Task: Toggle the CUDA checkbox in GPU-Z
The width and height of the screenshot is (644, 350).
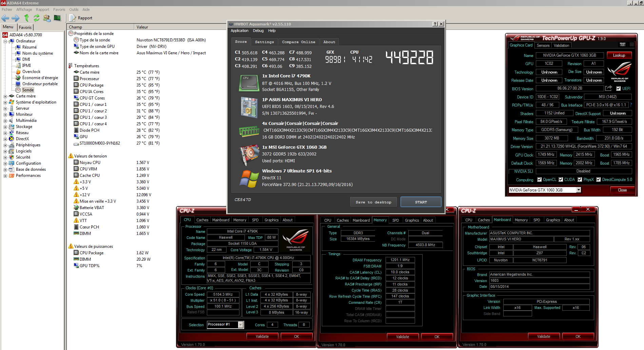Action: [561, 180]
